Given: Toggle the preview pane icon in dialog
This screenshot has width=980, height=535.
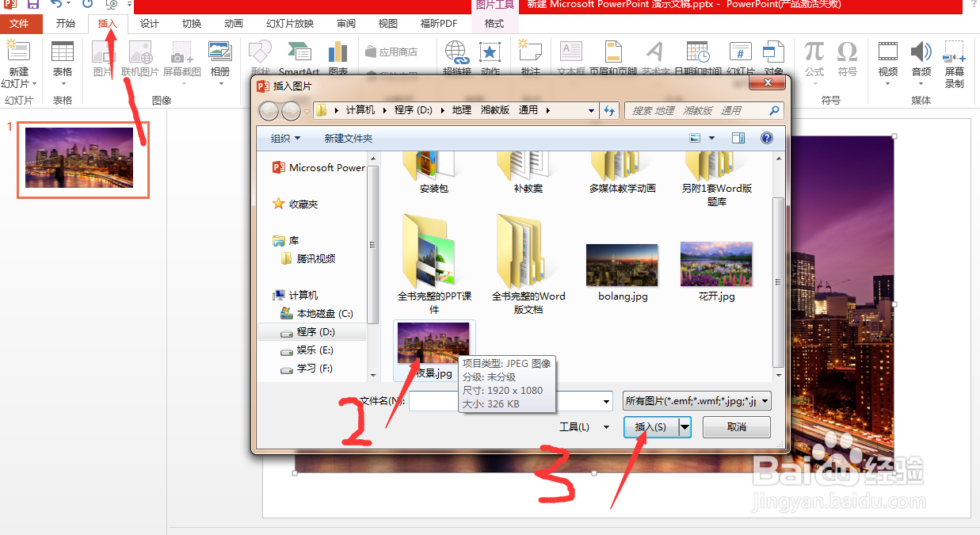Looking at the screenshot, I should (738, 138).
